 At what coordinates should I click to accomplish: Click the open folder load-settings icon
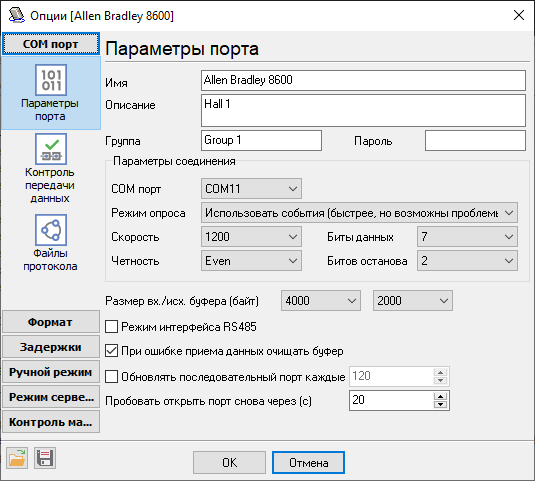click(17, 458)
